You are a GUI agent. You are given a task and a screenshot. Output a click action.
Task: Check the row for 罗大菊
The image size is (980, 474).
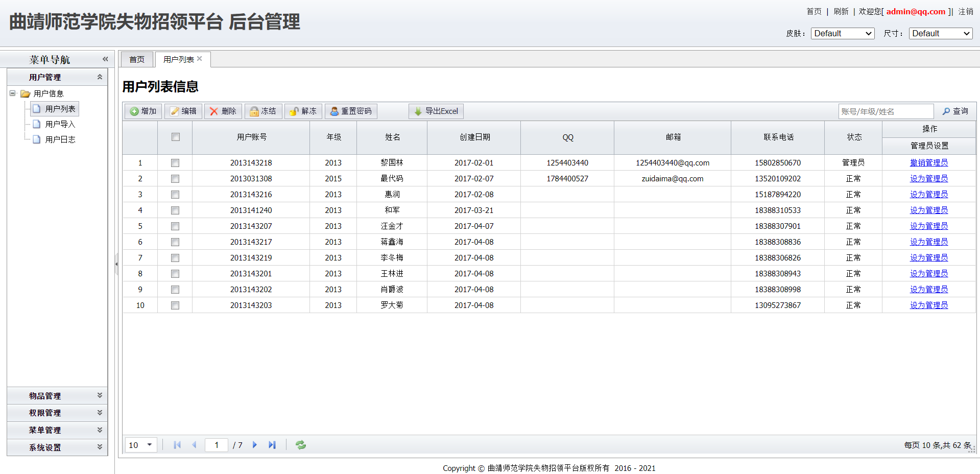[175, 305]
